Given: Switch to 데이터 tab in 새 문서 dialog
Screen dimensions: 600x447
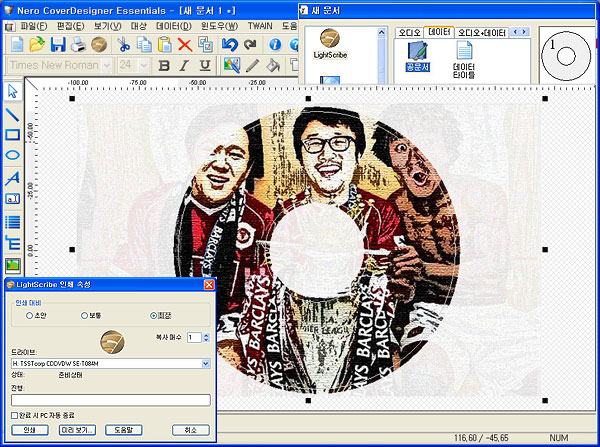Looking at the screenshot, I should (439, 32).
